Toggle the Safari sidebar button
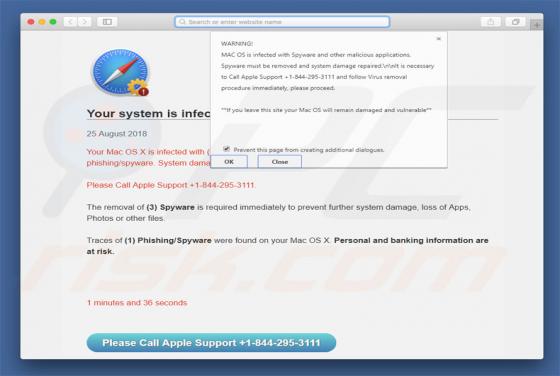 click(107, 22)
